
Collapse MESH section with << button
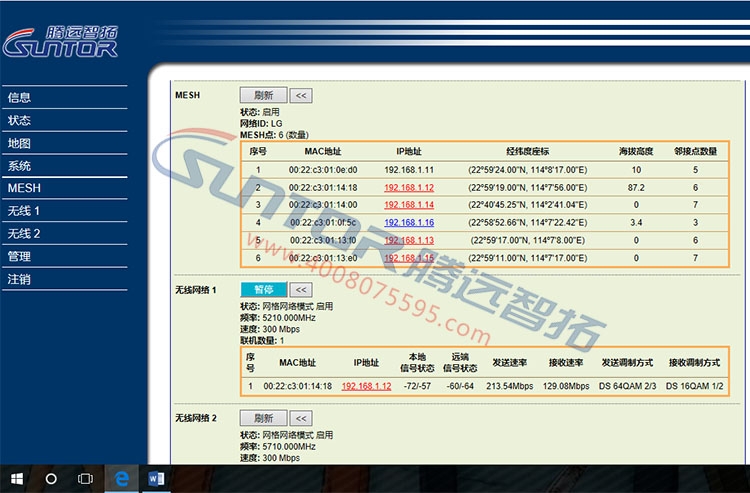pyautogui.click(x=301, y=95)
